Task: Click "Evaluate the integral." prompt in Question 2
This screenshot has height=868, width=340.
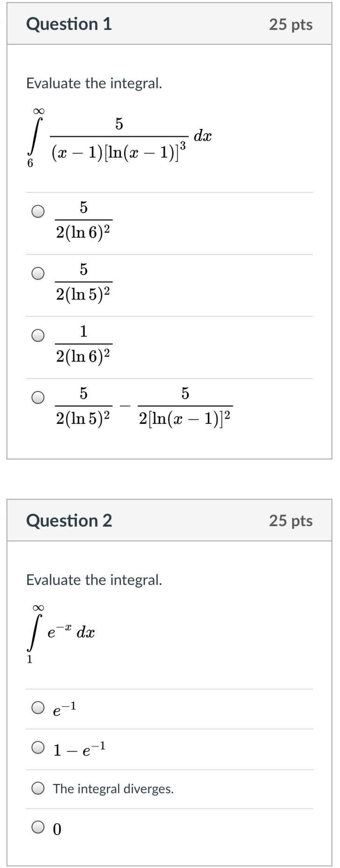Action: tap(94, 580)
